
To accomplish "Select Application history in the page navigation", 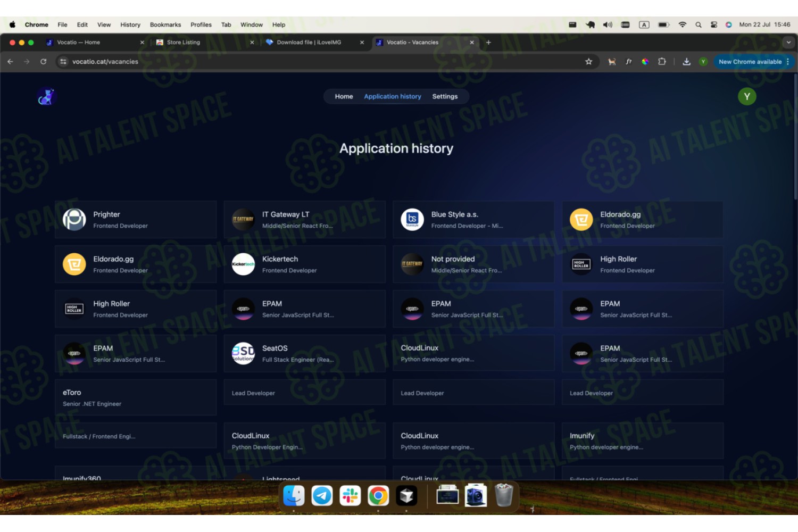I will 393,96.
